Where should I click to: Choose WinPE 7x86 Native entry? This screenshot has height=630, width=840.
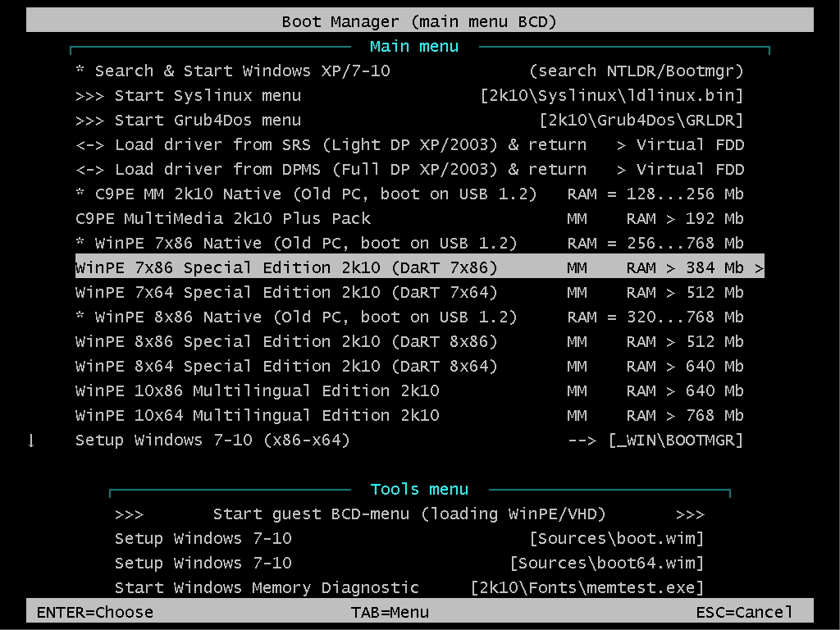click(x=296, y=244)
